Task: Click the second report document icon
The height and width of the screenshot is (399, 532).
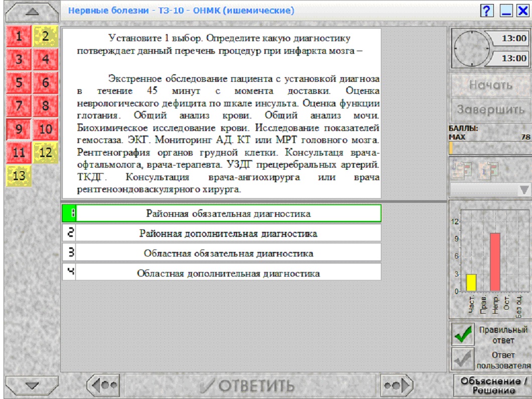Action: (488, 169)
